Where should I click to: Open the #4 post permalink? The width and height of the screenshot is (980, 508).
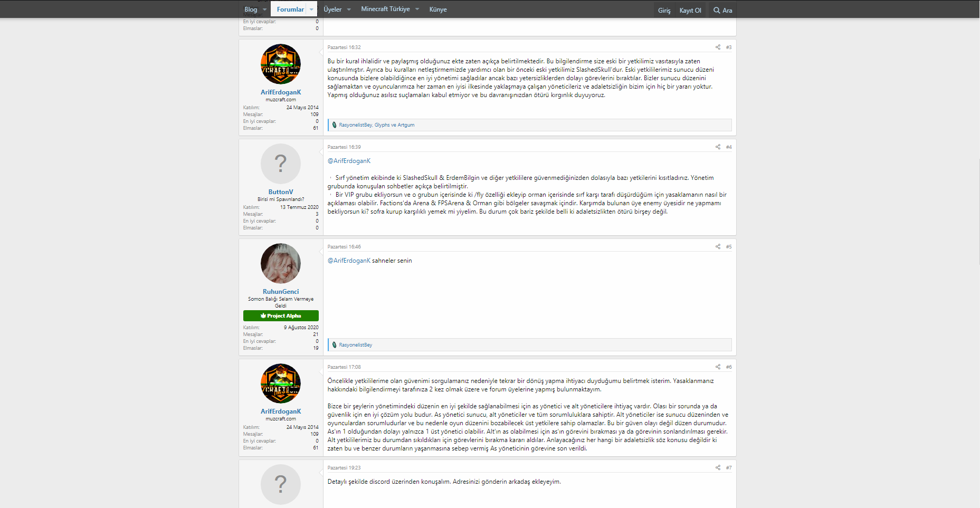click(x=729, y=147)
